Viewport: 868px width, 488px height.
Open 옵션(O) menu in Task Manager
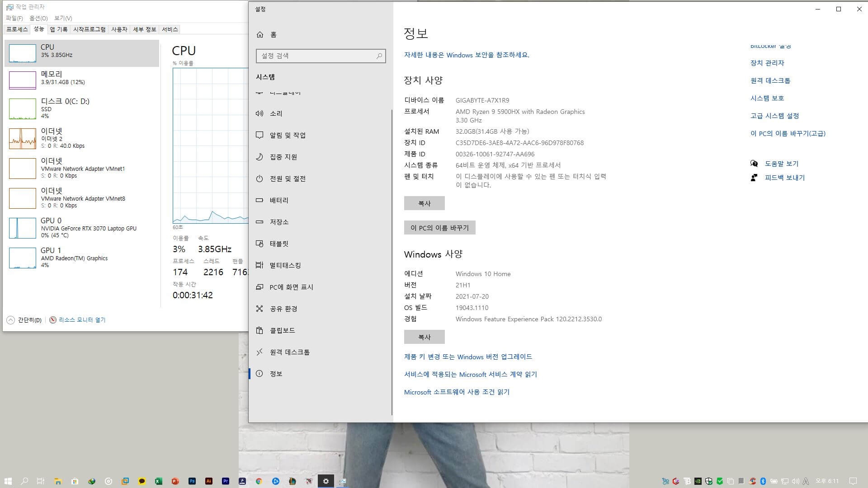(38, 18)
